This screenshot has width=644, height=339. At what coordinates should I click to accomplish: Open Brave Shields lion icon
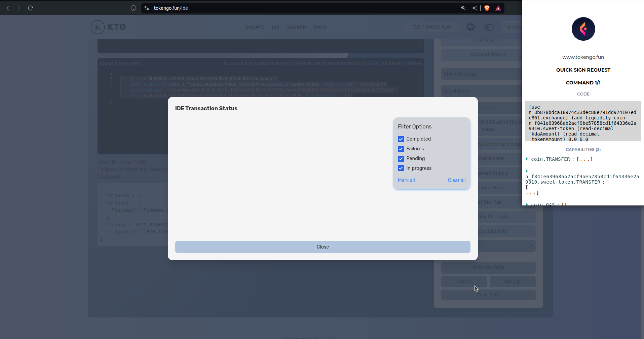pyautogui.click(x=487, y=8)
